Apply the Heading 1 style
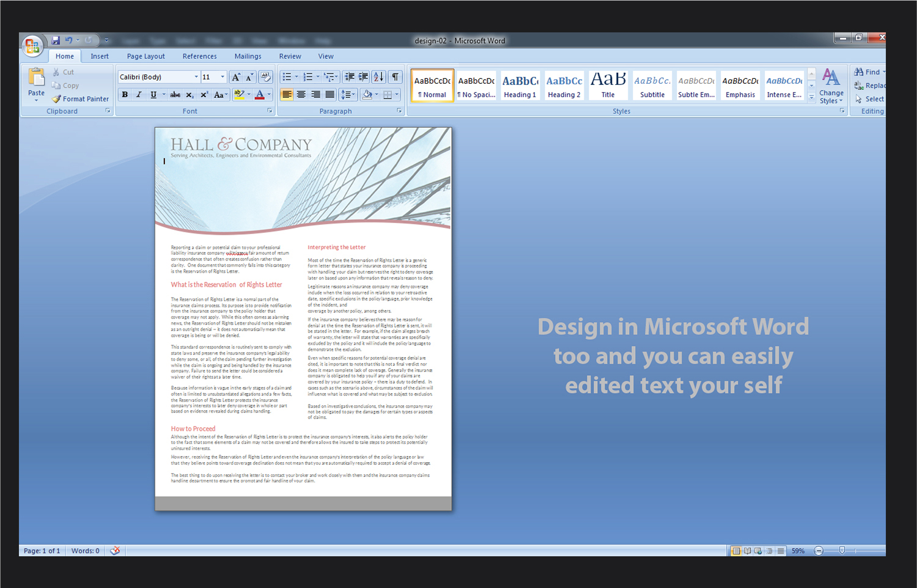The height and width of the screenshot is (588, 917). click(520, 86)
